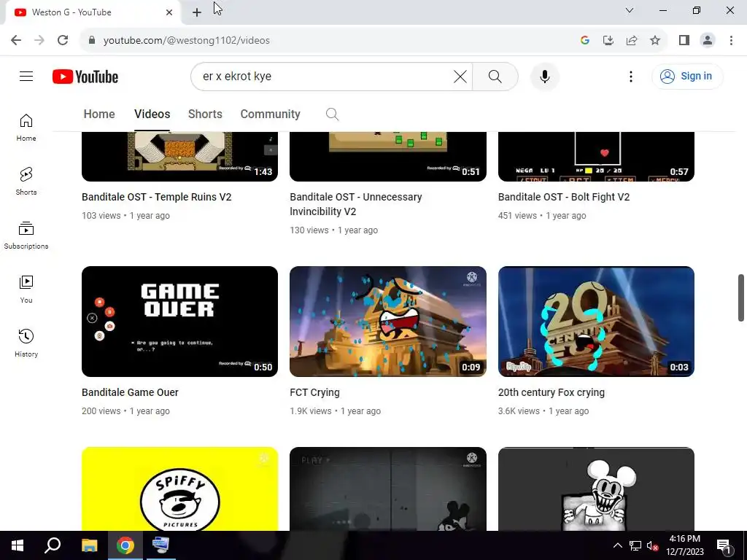Screen dimensions: 747x560
Task: Open History in the sidebar
Action: coord(26,343)
